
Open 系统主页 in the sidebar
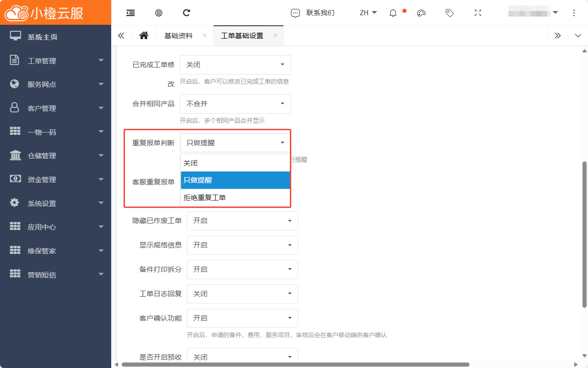[42, 37]
